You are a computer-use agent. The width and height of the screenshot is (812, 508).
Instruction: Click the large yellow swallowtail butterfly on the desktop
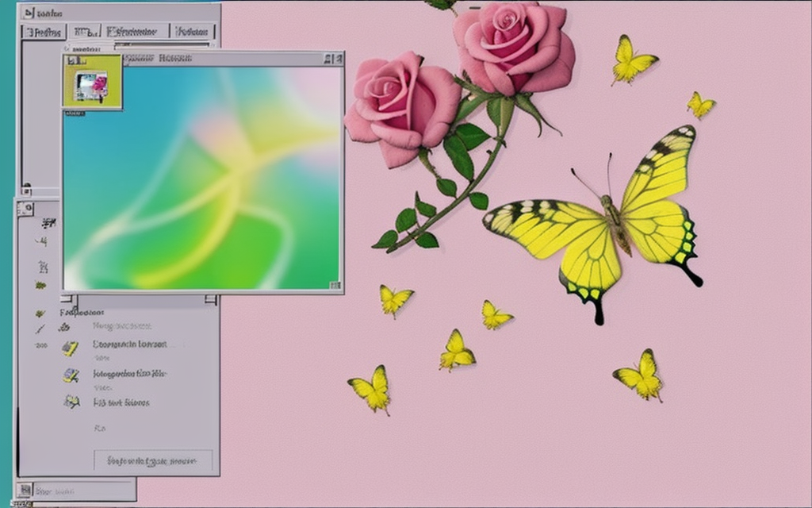pyautogui.click(x=593, y=224)
